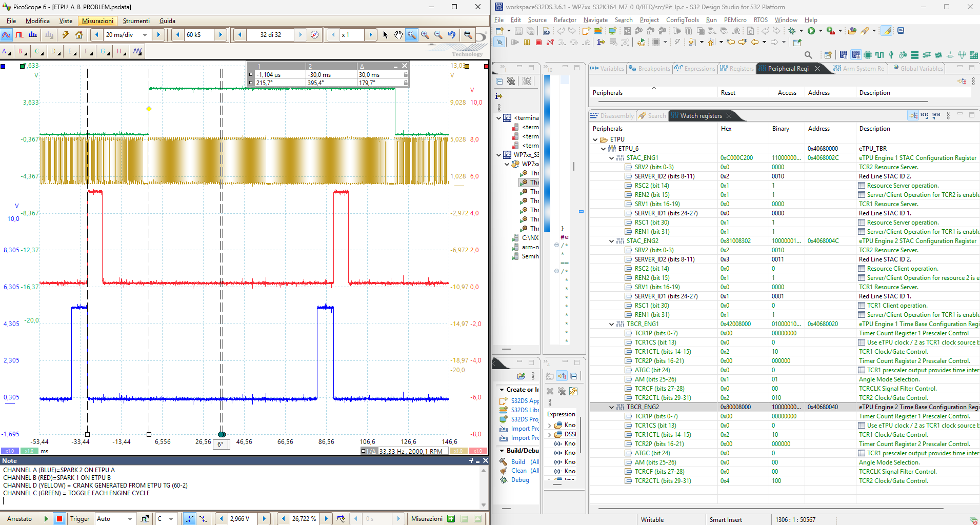The width and height of the screenshot is (980, 525).
Task: Toggle the rising-edge trigger button in PicoScope
Action: 190,519
